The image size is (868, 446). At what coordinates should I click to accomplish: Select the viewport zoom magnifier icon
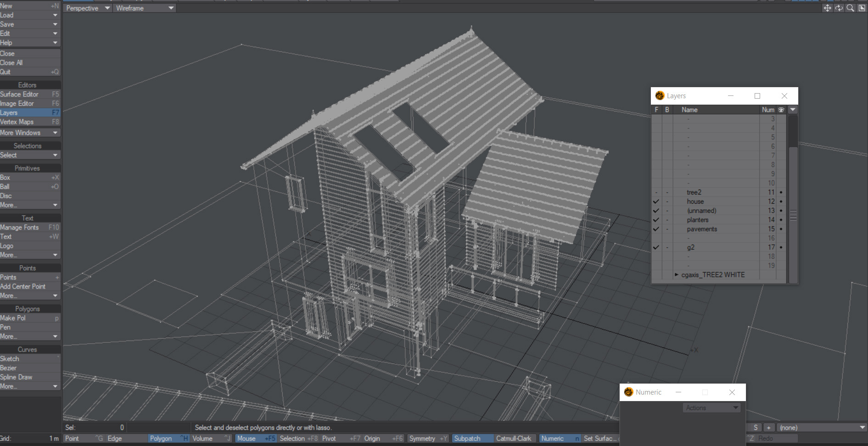click(850, 8)
